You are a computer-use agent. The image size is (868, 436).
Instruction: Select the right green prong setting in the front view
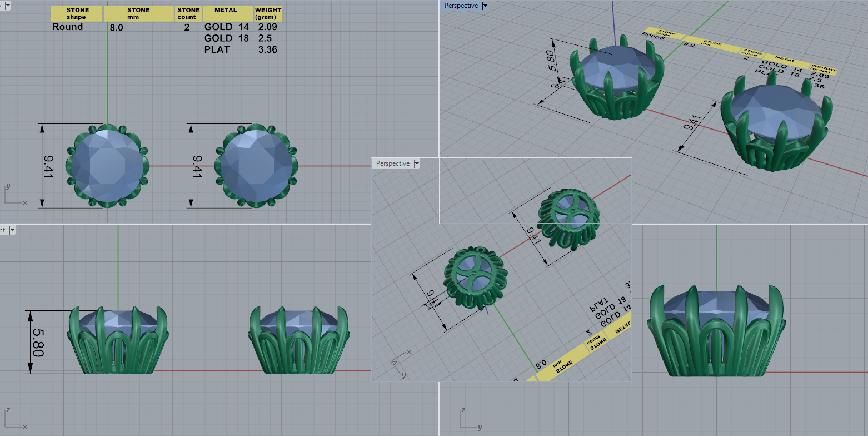[x=298, y=339]
